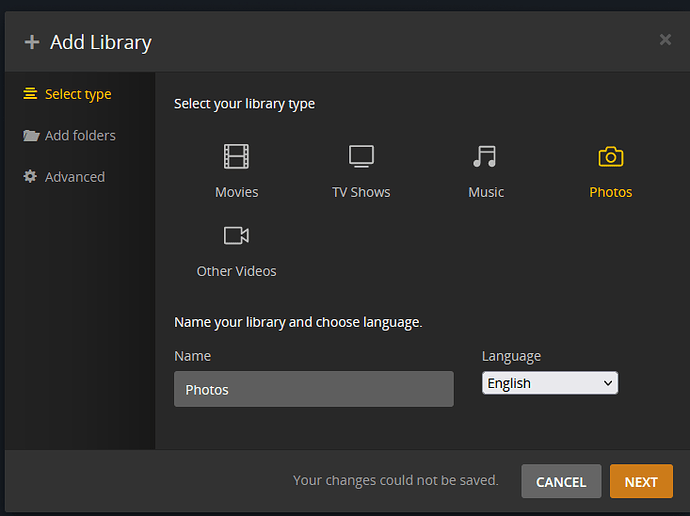The height and width of the screenshot is (516, 690).
Task: Close the Add Library dialog with X
Action: click(665, 40)
